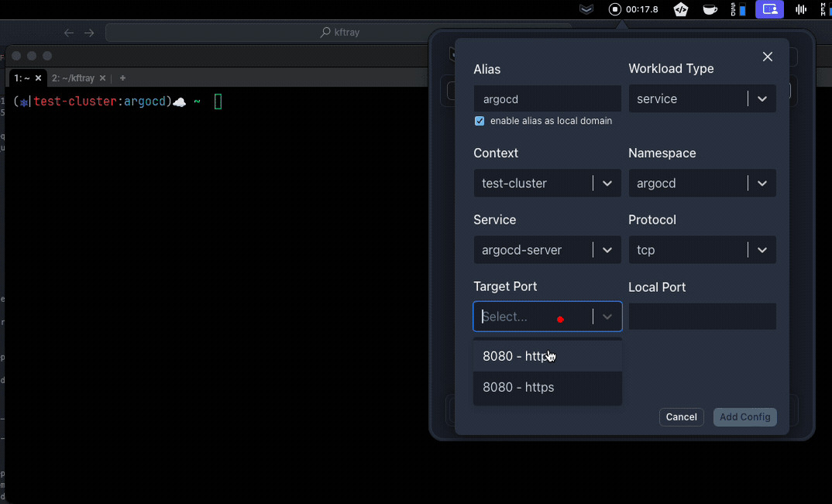Go forward with the right arrow icon
The height and width of the screenshot is (504, 832).
(x=89, y=33)
